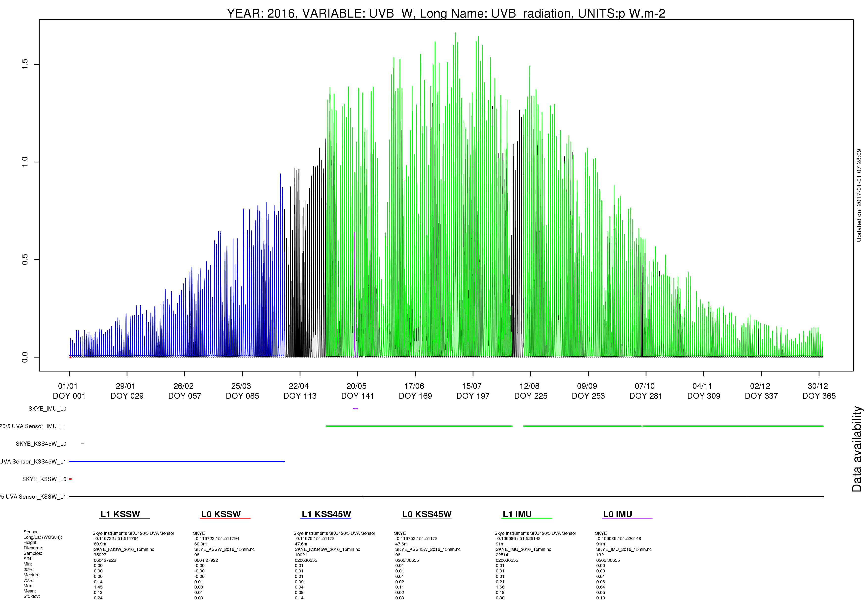Click the grey KSS45W_L0 availability marker
This screenshot has height=614, width=868.
click(x=83, y=443)
